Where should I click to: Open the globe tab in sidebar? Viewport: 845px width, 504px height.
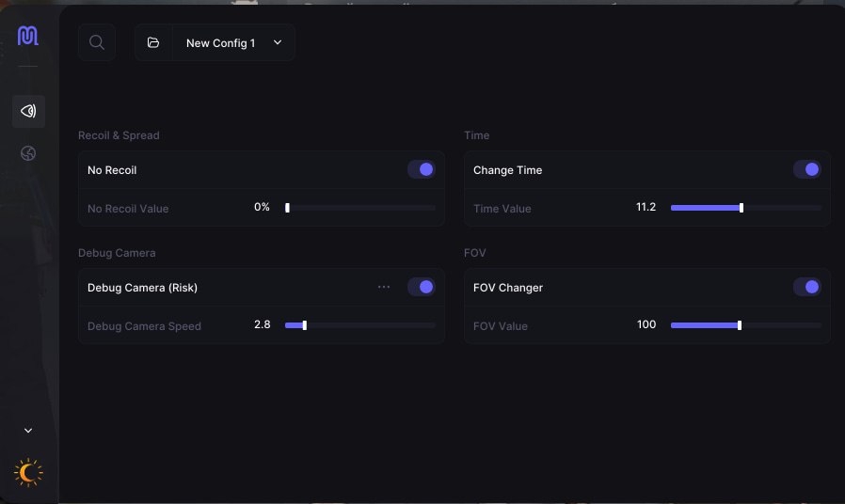click(28, 153)
